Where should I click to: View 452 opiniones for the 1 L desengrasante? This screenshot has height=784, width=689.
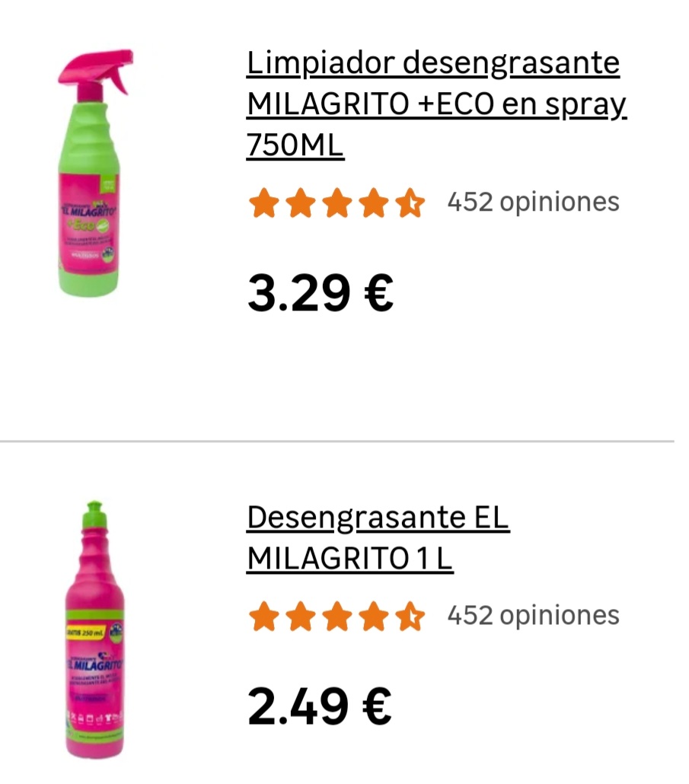(x=534, y=616)
